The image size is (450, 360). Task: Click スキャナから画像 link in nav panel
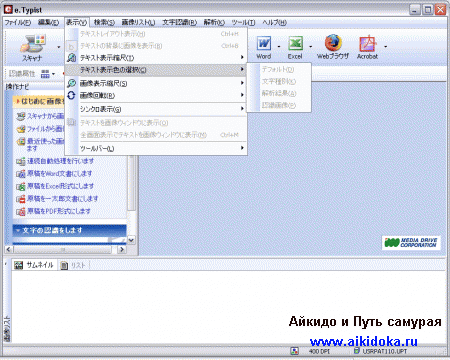click(45, 116)
